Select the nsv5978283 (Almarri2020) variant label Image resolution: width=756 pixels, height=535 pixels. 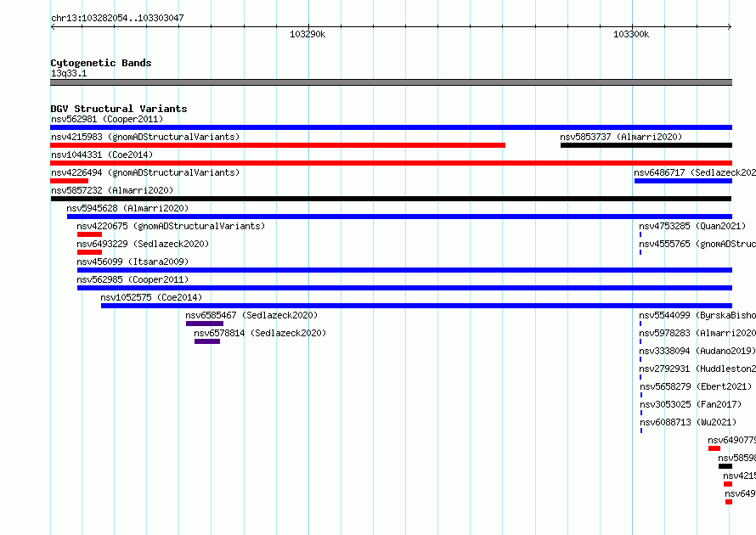coord(697,333)
